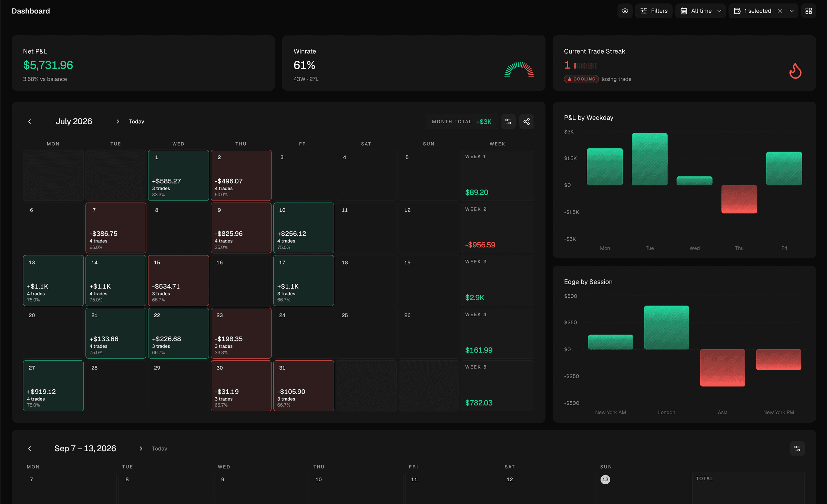Screen dimensions: 827x504
Task: Click the Winrate 61% value
Action: click(304, 65)
